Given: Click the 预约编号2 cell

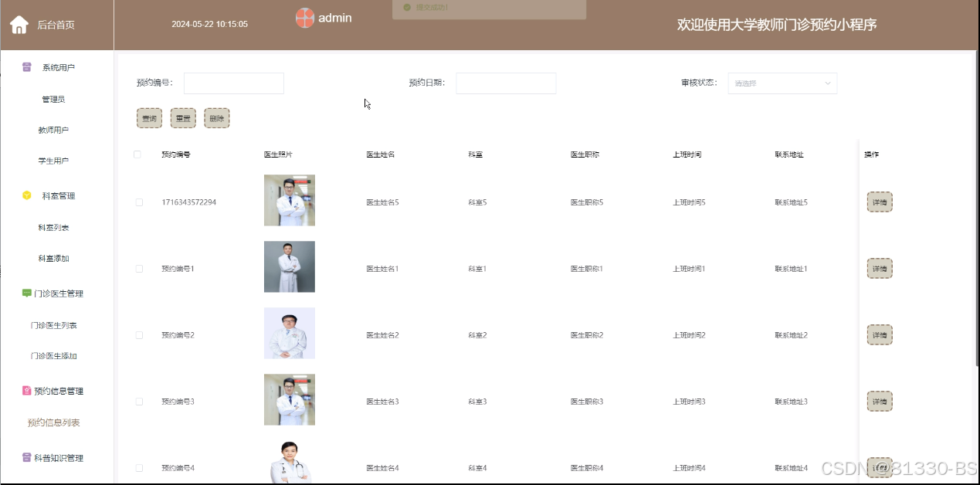Looking at the screenshot, I should (x=178, y=335).
